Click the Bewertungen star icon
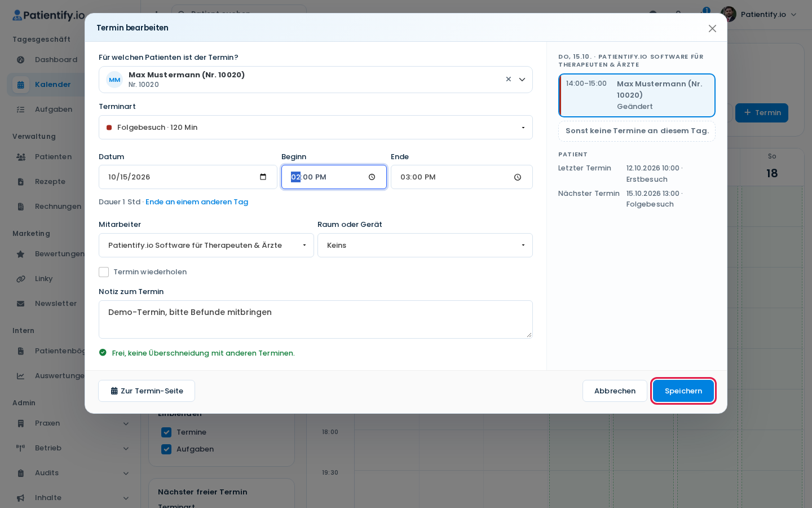The width and height of the screenshot is (812, 508). pyautogui.click(x=21, y=254)
